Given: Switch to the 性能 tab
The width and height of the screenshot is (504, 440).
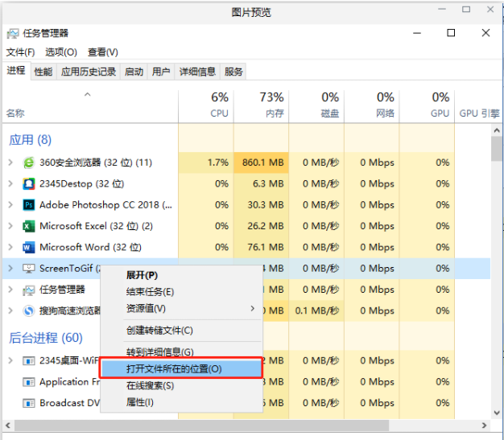Looking at the screenshot, I should (x=43, y=72).
